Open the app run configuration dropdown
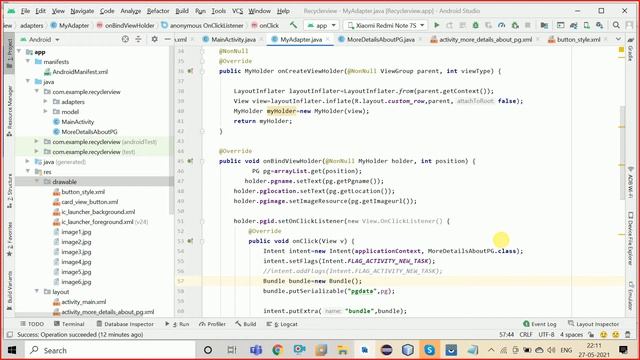Viewport: 640px width, 360px height. [x=322, y=25]
